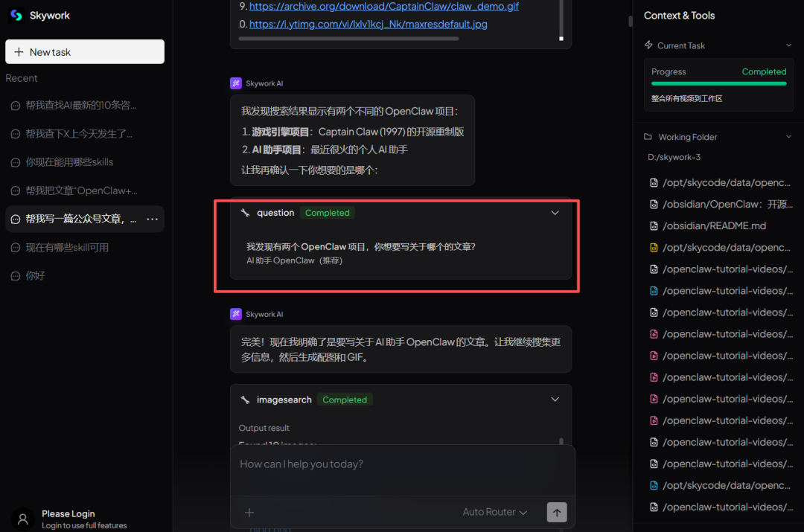Collapse the Current Task section
804x532 pixels.
pyautogui.click(x=789, y=45)
